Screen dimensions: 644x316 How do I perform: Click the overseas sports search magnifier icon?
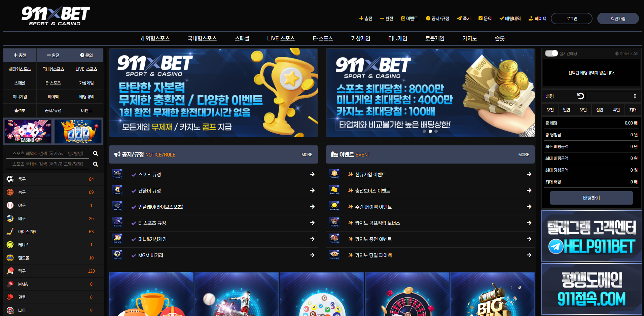pyautogui.click(x=96, y=153)
